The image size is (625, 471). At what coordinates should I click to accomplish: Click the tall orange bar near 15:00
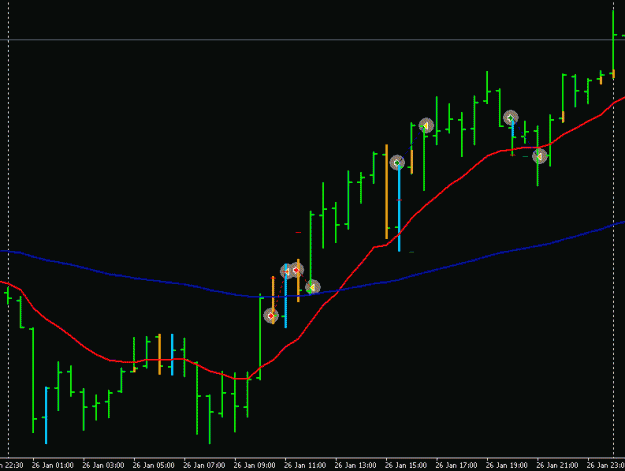[387, 191]
